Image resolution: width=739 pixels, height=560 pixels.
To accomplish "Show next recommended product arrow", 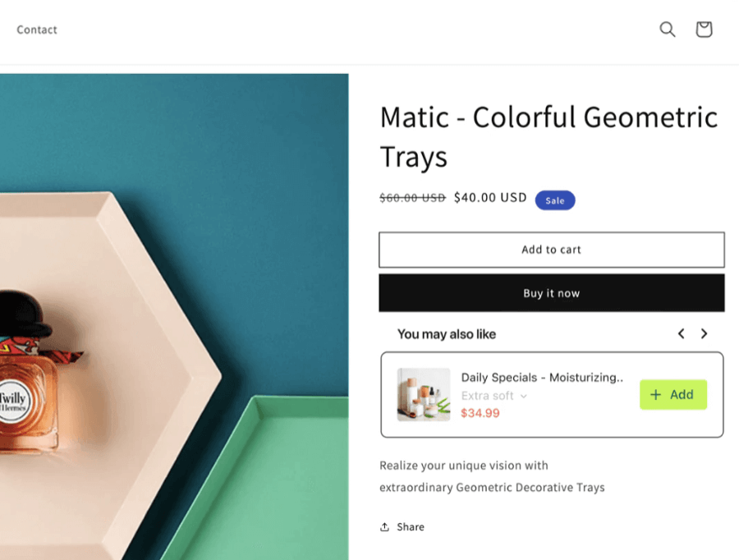I will pos(704,333).
